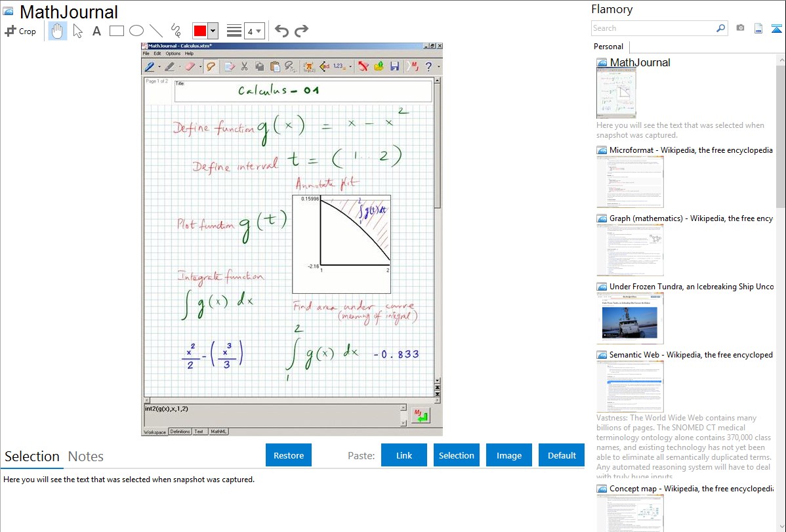Click the camera capture snapshot icon

(740, 28)
